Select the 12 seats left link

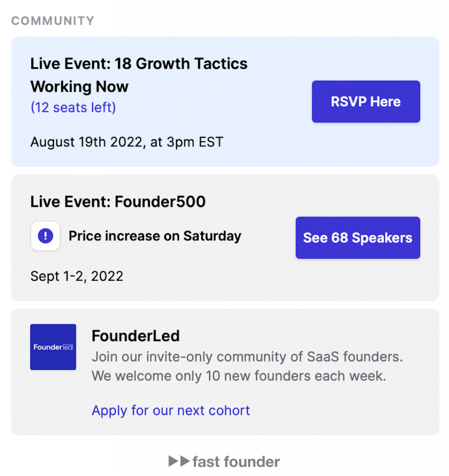tap(73, 107)
